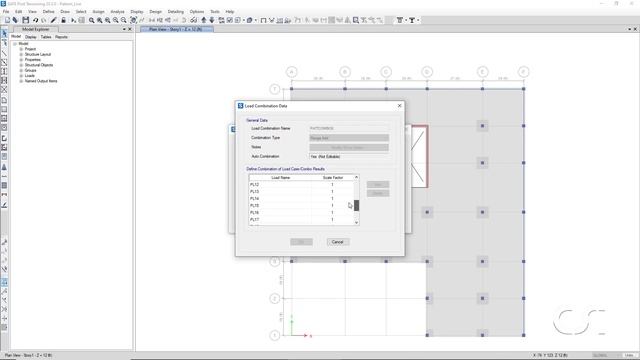Click the New Model toolbar icon

[x=7, y=20]
